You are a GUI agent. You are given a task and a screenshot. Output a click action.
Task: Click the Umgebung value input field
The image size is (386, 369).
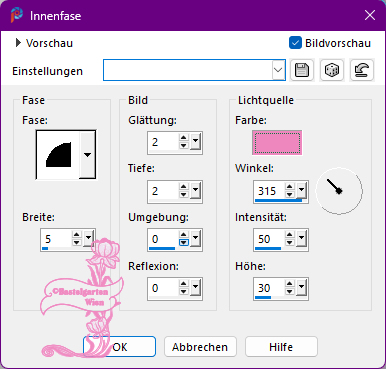coord(163,239)
